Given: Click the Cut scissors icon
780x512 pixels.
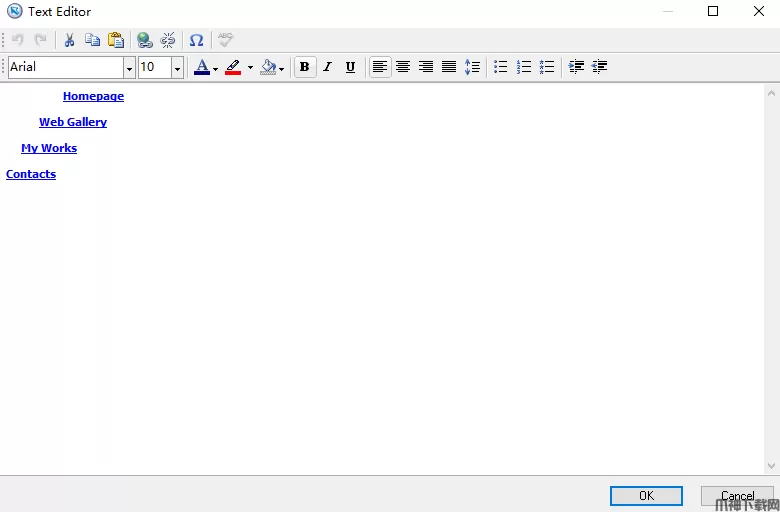Looking at the screenshot, I should 69,40.
